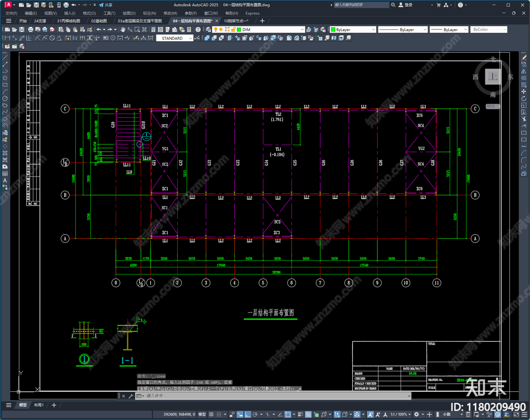Click the 上 top face of ViewCube
Viewport: 530px width, 420px height.
click(x=493, y=77)
